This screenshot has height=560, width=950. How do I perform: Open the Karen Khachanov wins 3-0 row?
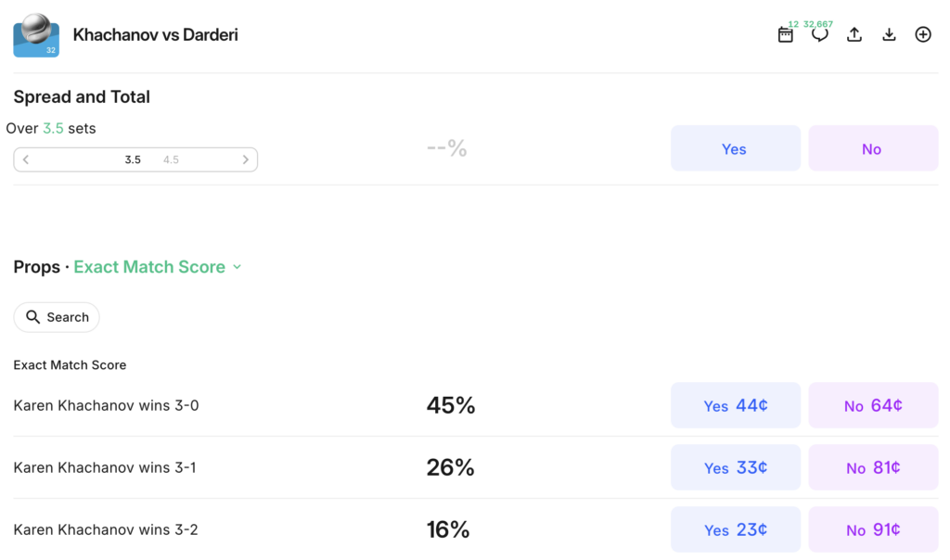coord(106,405)
